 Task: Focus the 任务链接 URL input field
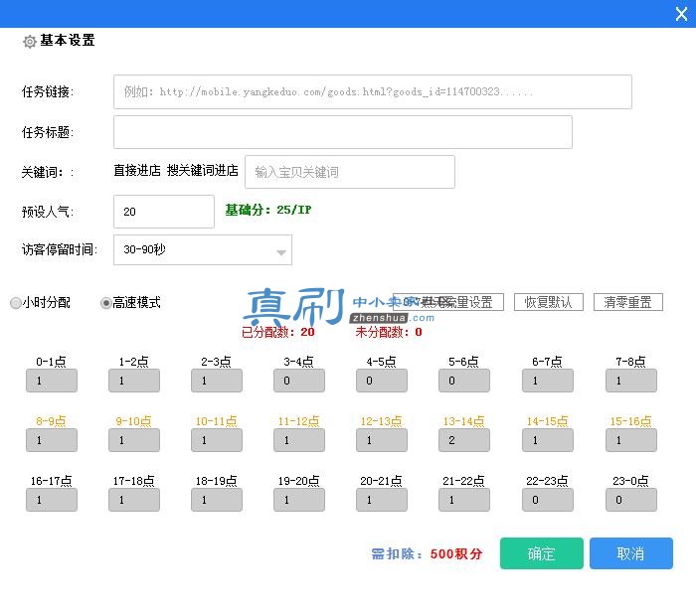pos(373,91)
